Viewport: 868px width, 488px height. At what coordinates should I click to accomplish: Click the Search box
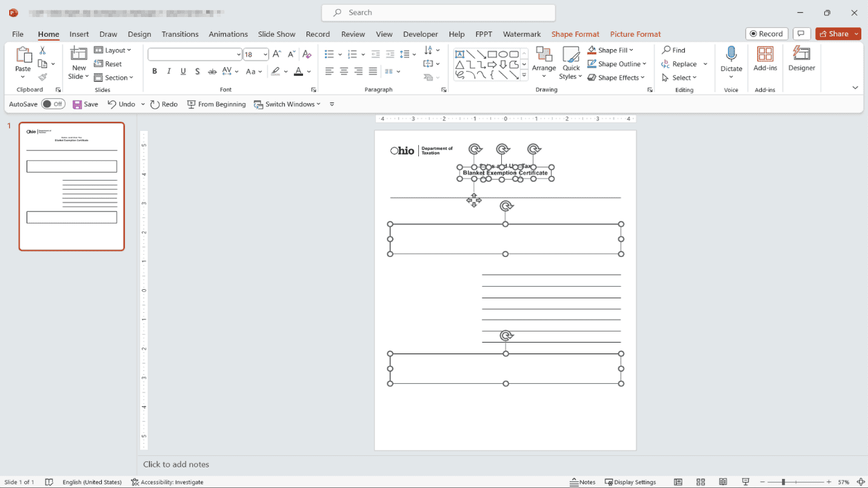(438, 12)
